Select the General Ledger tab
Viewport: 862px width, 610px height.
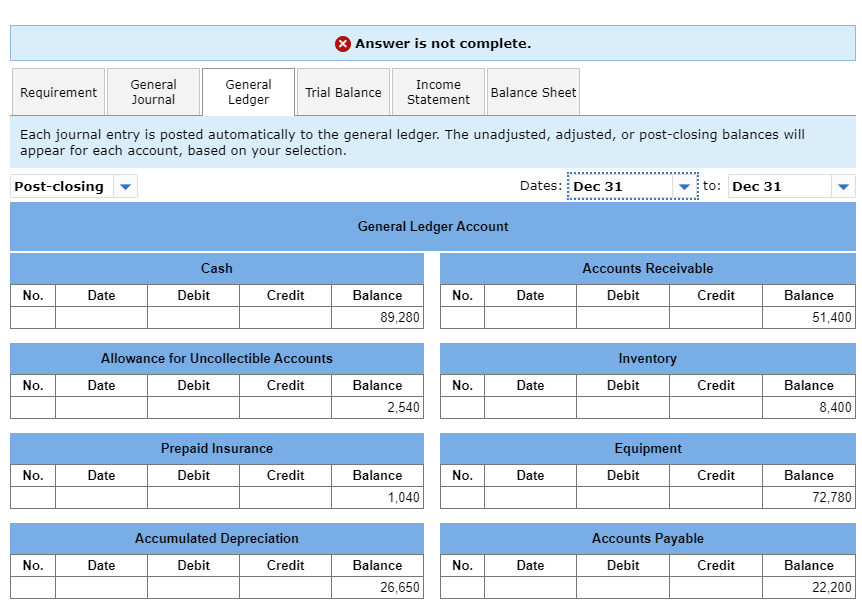(x=248, y=92)
